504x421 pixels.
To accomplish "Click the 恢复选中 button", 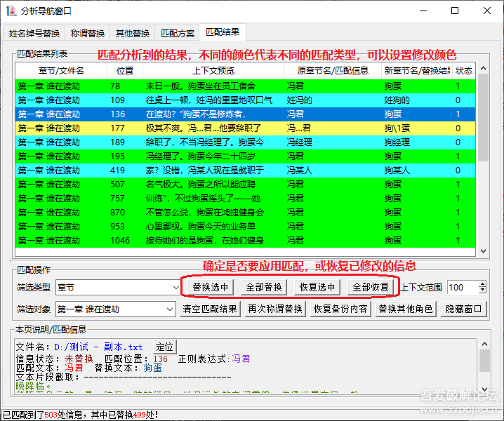I will [x=317, y=287].
